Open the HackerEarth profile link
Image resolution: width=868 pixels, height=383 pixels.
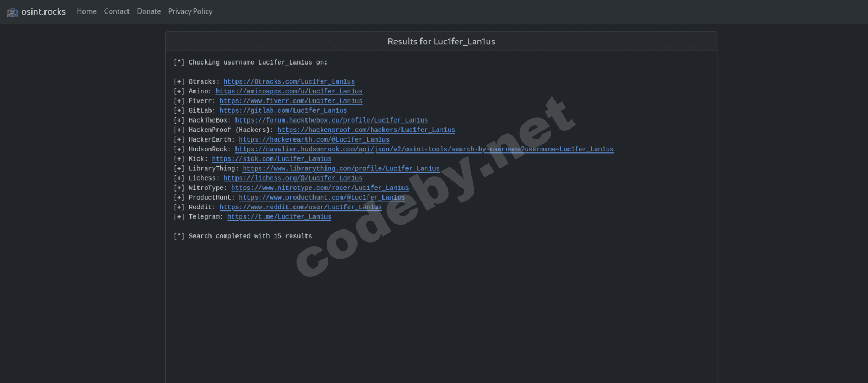pos(314,140)
